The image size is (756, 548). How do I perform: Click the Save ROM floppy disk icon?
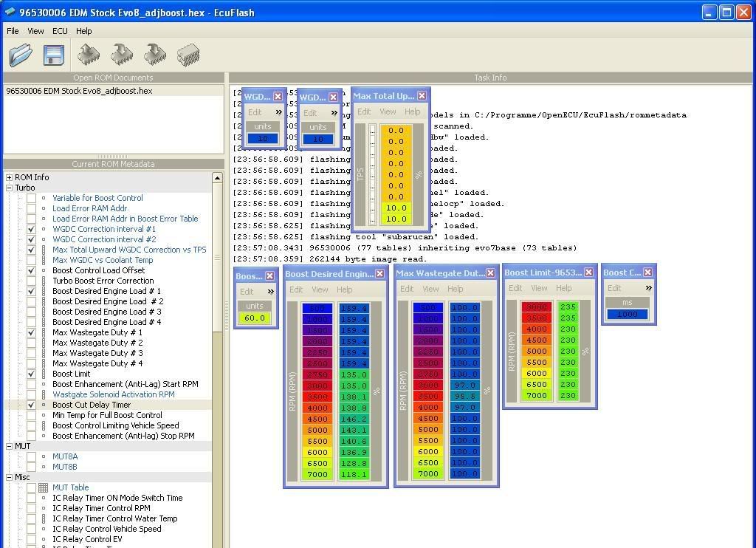tap(53, 55)
